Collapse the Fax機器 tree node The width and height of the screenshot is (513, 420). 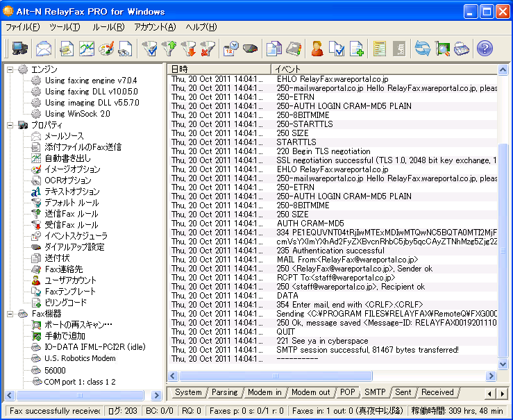pos(10,314)
